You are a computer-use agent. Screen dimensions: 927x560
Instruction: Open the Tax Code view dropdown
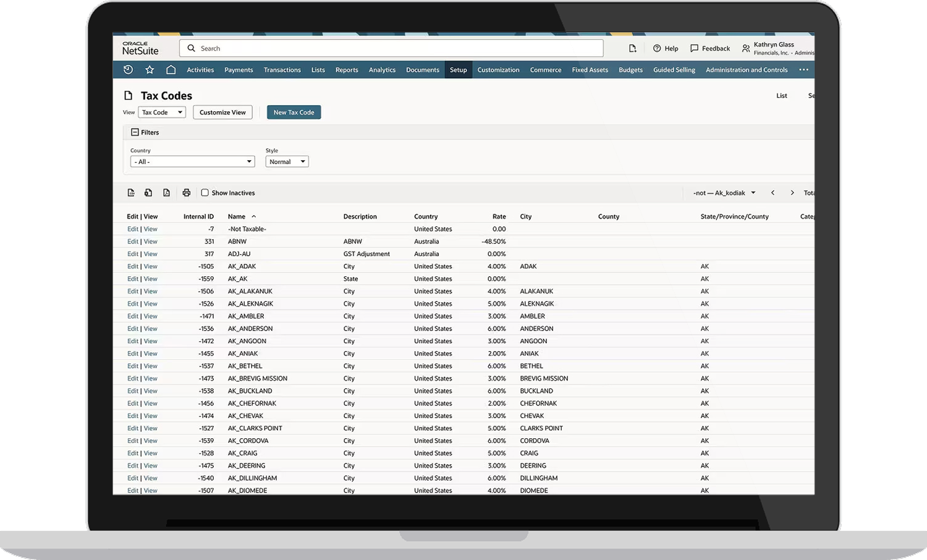pos(161,112)
